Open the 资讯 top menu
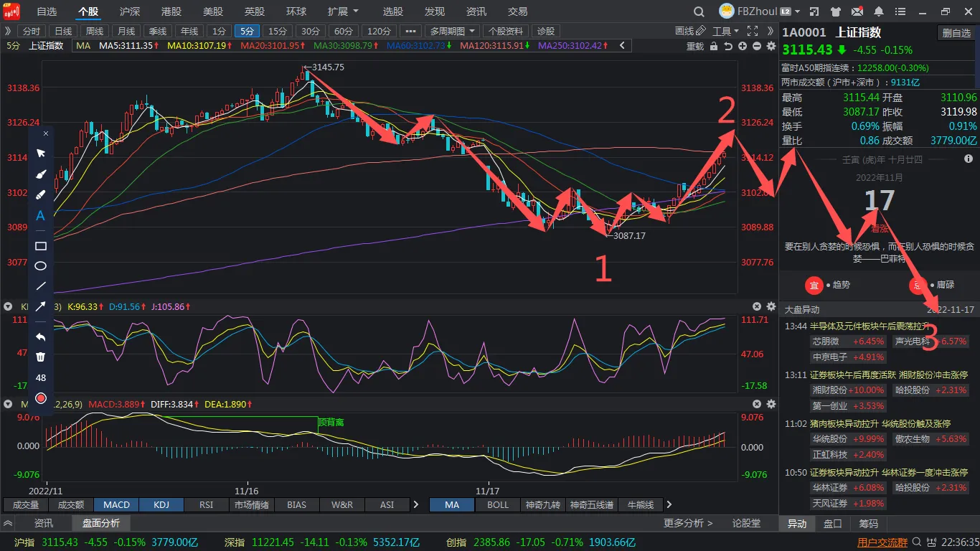The image size is (980, 551). 476,11
